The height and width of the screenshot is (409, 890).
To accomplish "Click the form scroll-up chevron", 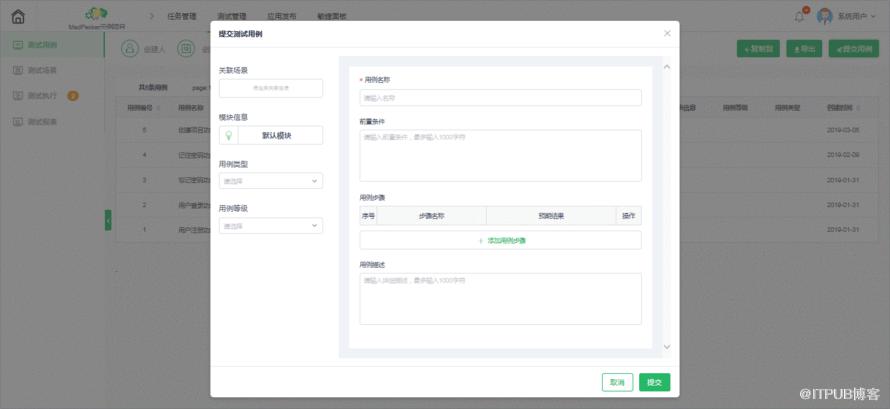I will click(667, 67).
